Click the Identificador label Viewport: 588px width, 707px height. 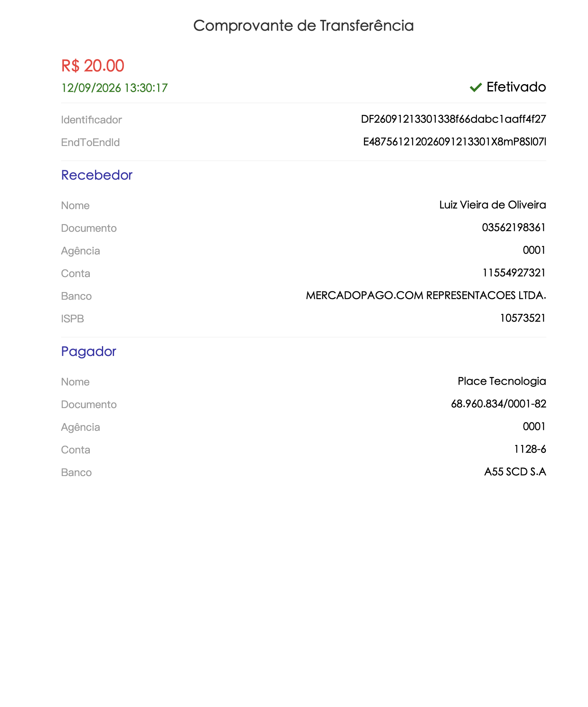[91, 120]
